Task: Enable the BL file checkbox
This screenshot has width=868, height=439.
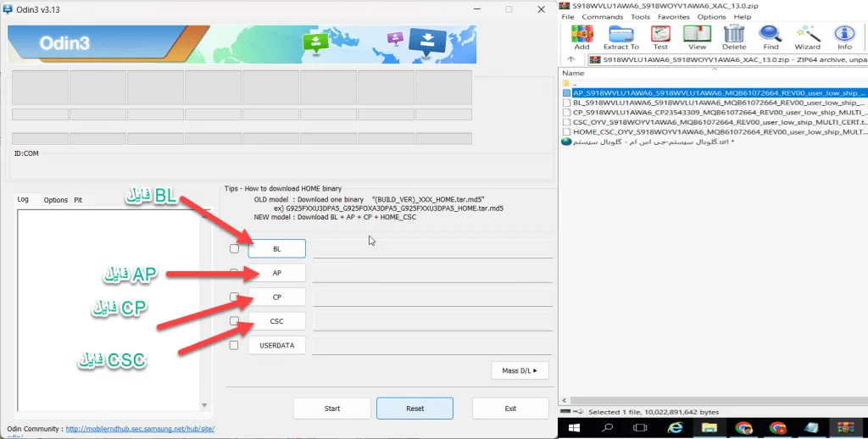Action: (235, 249)
